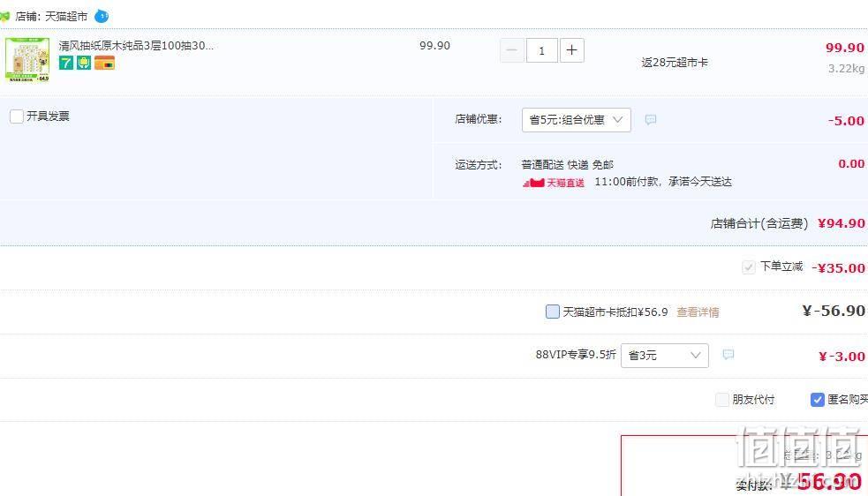Click the blue Wangwang chat icon
Screen dimensions: 868x496
click(102, 17)
